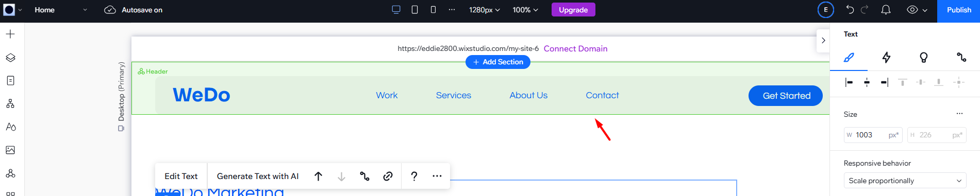Open the 100% zoom dropdown

click(525, 10)
